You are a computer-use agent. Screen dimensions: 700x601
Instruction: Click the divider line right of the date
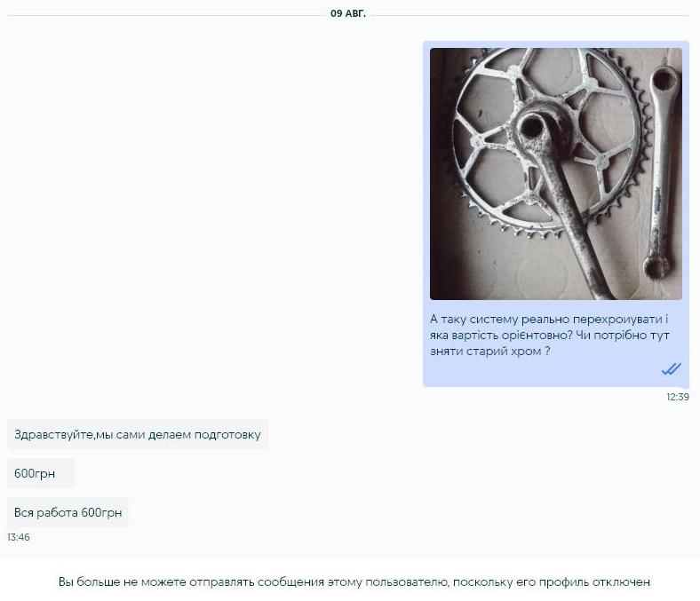[530, 15]
